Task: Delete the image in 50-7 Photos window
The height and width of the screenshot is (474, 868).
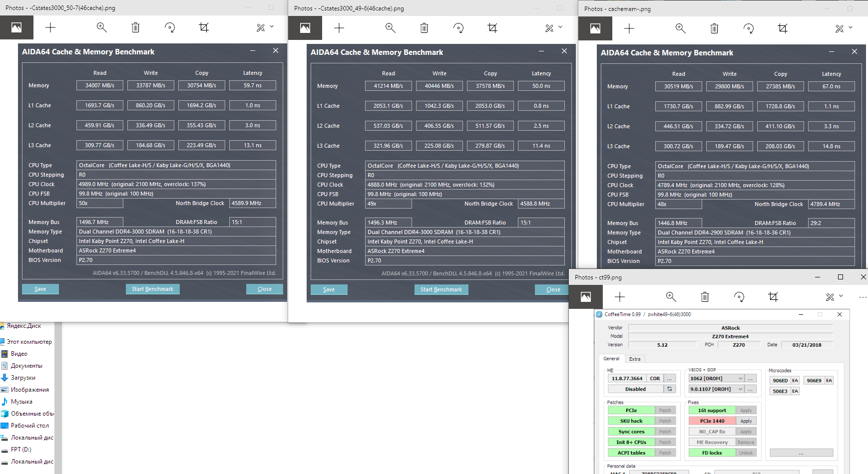Action: pyautogui.click(x=135, y=27)
